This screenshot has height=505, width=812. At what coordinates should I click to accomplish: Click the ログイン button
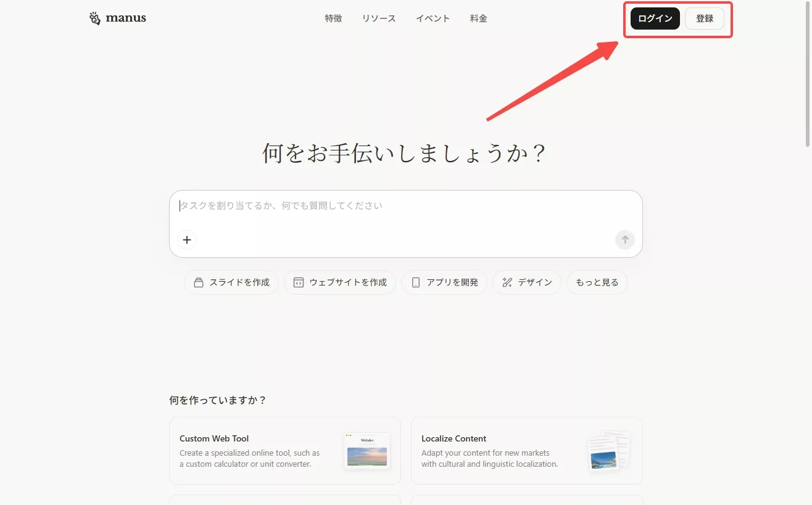tap(654, 18)
